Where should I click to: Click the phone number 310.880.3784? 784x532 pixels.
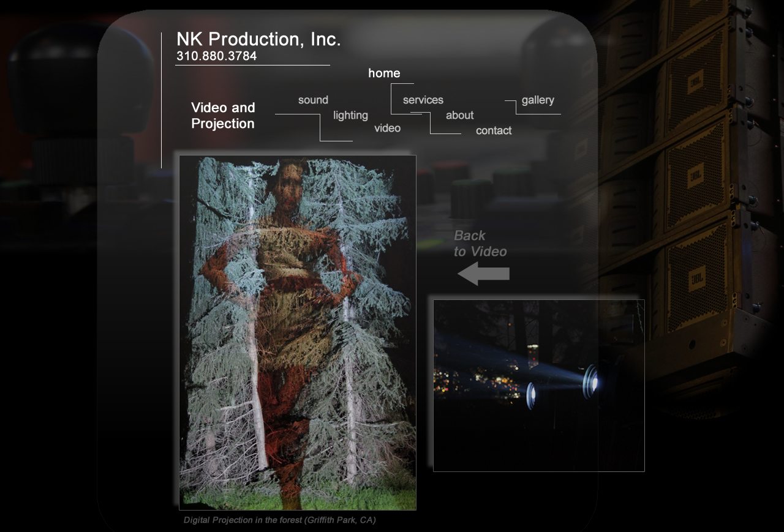pyautogui.click(x=216, y=56)
